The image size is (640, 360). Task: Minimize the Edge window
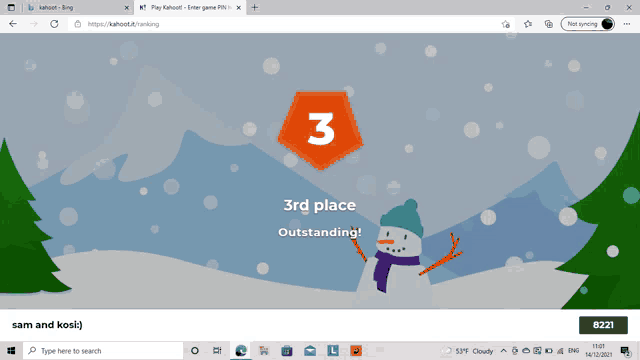coord(586,7)
